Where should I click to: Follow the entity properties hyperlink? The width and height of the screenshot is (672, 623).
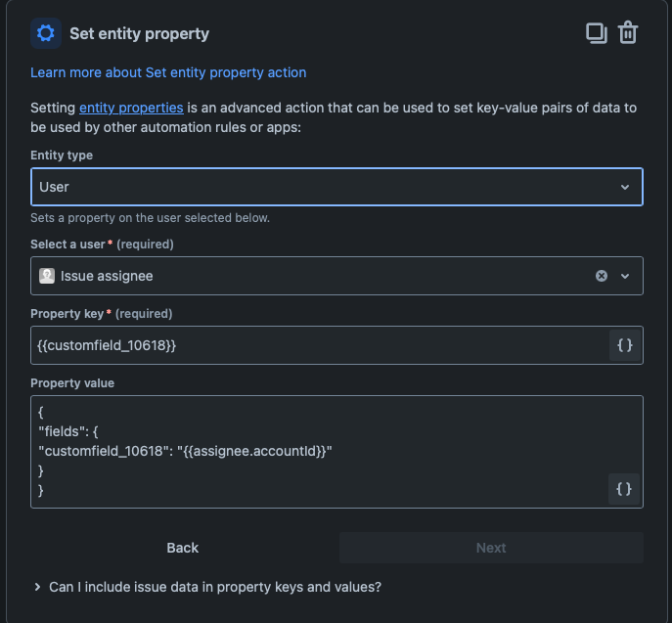tap(131, 108)
